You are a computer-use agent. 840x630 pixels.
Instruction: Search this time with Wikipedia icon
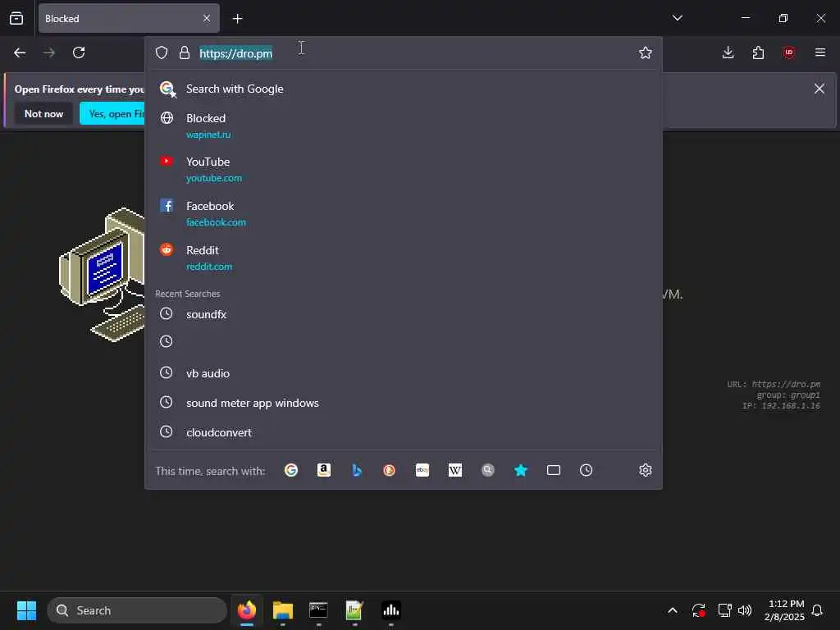click(x=454, y=470)
